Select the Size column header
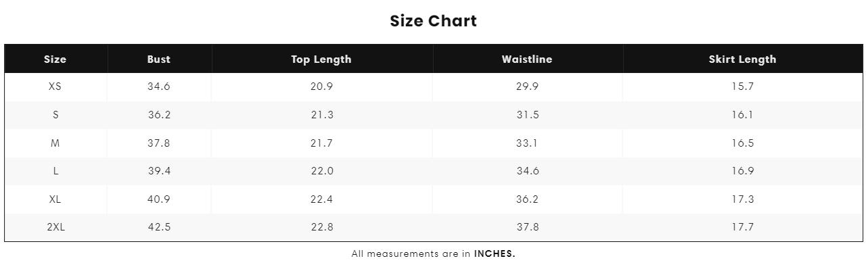Viewport: 868px width, 267px height. tap(55, 59)
